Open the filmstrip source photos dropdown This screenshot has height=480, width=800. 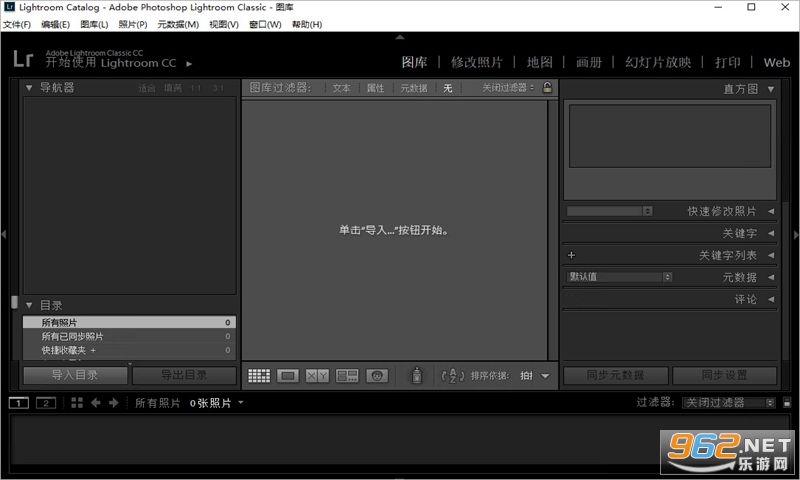[241, 402]
